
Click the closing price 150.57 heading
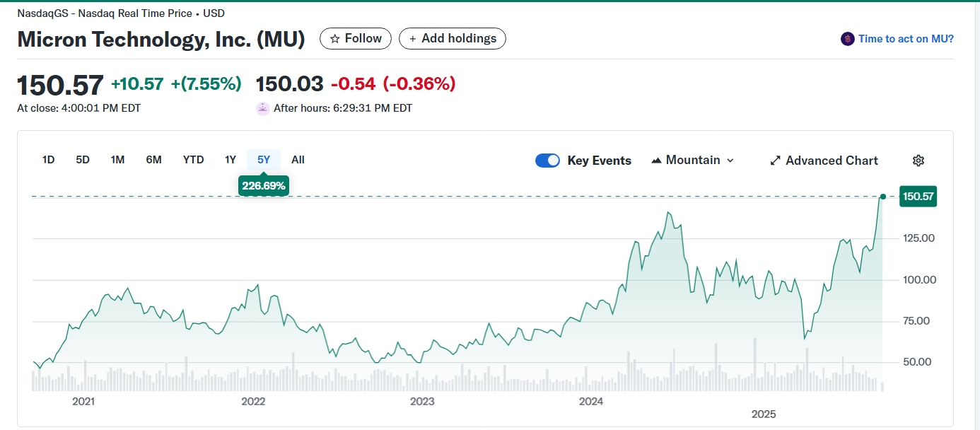(x=60, y=85)
